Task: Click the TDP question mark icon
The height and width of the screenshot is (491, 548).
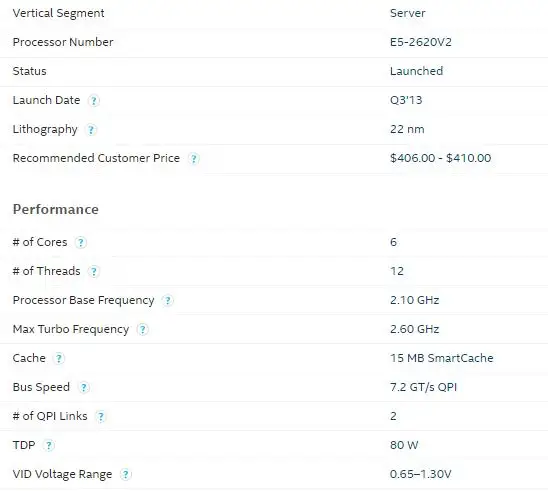Action: 49,445
